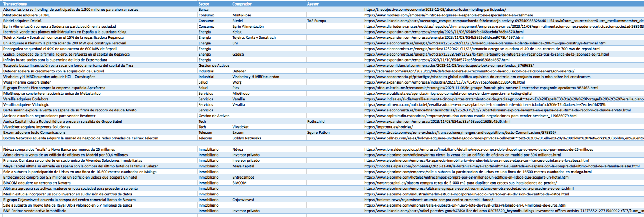Open the capitalradio.es Acciona link
The height and width of the screenshot is (217, 644).
(471, 116)
